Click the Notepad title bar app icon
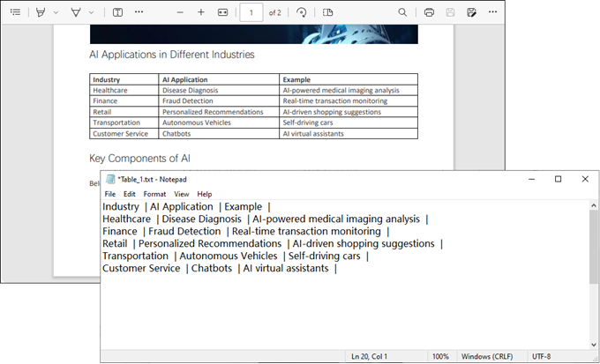This screenshot has height=364, width=600. (110, 179)
